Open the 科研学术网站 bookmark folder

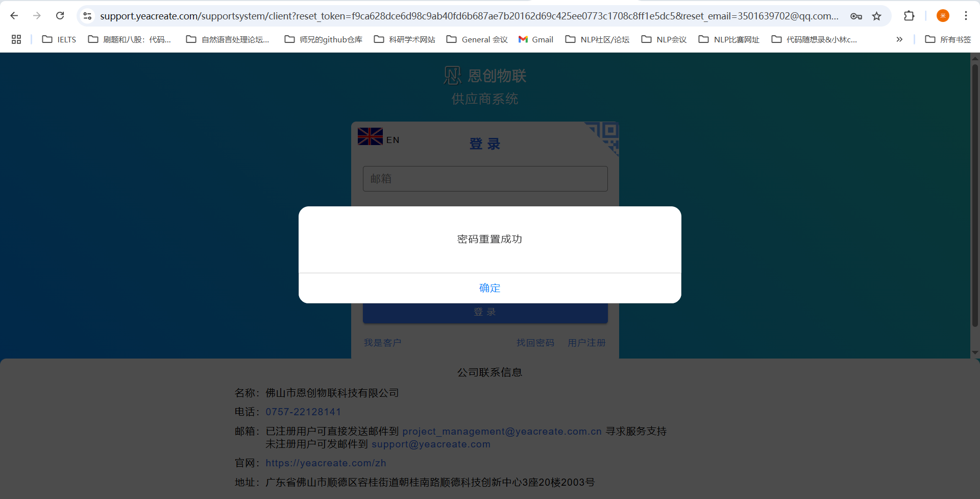click(405, 39)
